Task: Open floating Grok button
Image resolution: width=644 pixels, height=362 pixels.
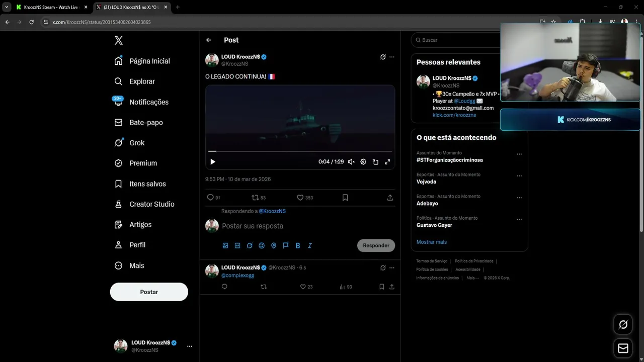Action: point(623,325)
